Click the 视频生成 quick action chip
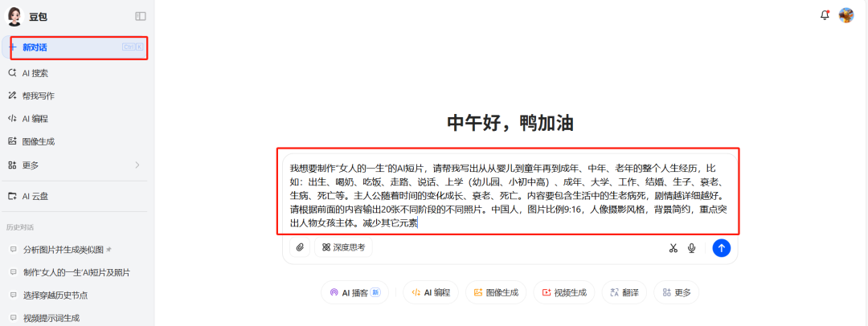 pos(564,293)
